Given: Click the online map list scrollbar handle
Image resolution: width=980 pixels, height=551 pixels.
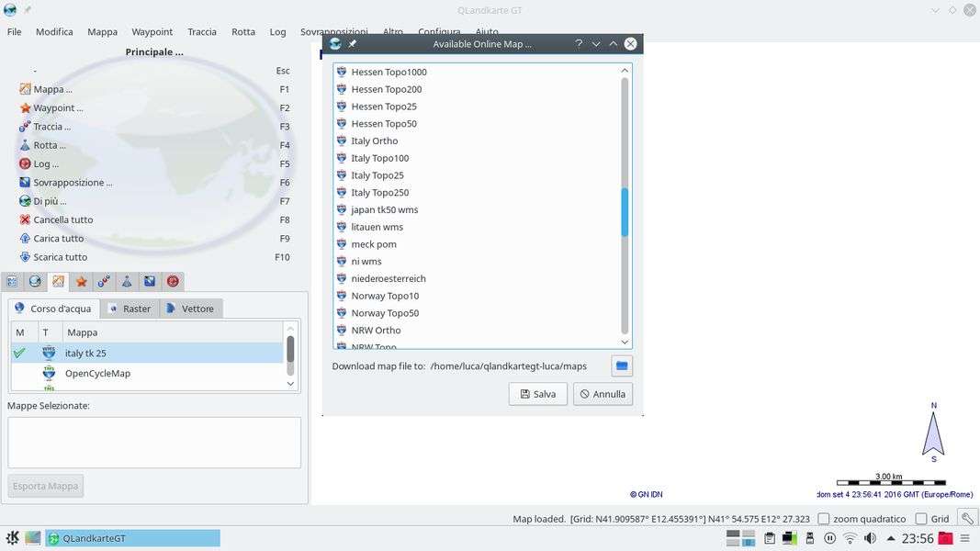Looking at the screenshot, I should (x=625, y=212).
